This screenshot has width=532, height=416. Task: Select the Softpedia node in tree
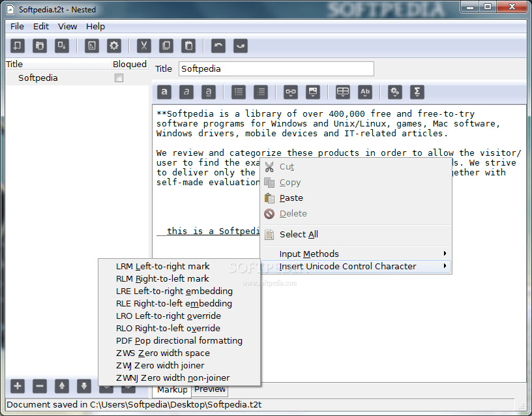click(38, 78)
